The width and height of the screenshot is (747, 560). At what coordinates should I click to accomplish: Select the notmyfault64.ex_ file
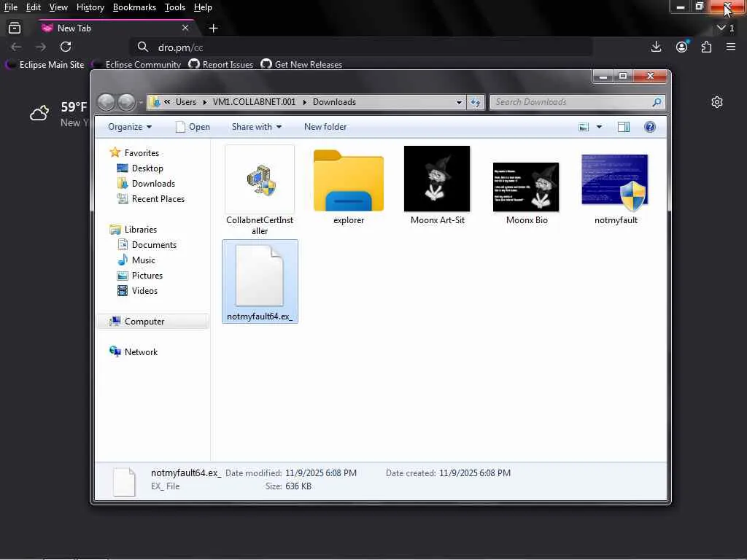[260, 281]
